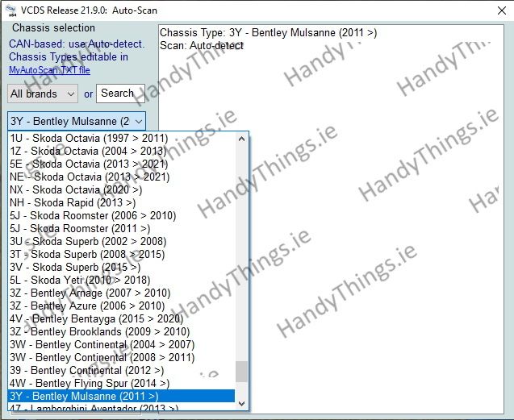Click the Chassis Type line in results pane

point(268,33)
